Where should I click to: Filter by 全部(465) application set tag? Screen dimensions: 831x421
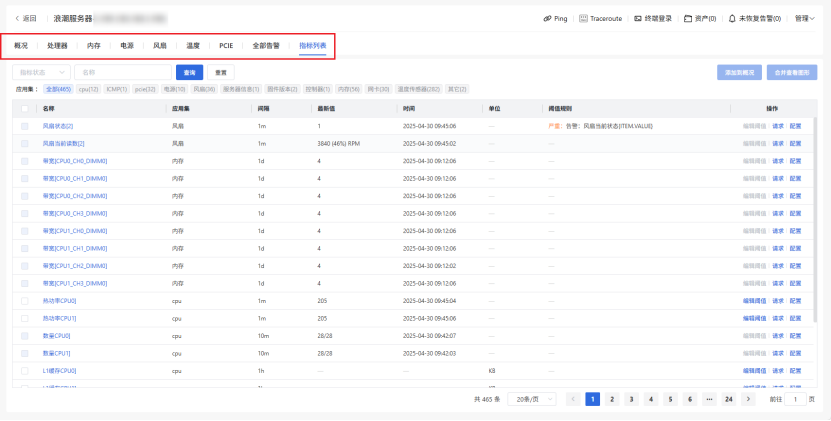pos(58,89)
